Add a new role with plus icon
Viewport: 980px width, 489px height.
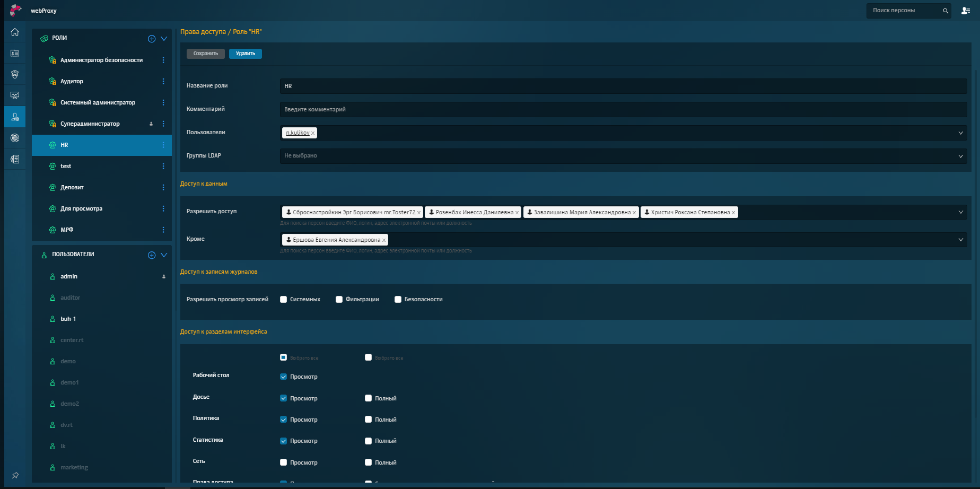(x=152, y=39)
